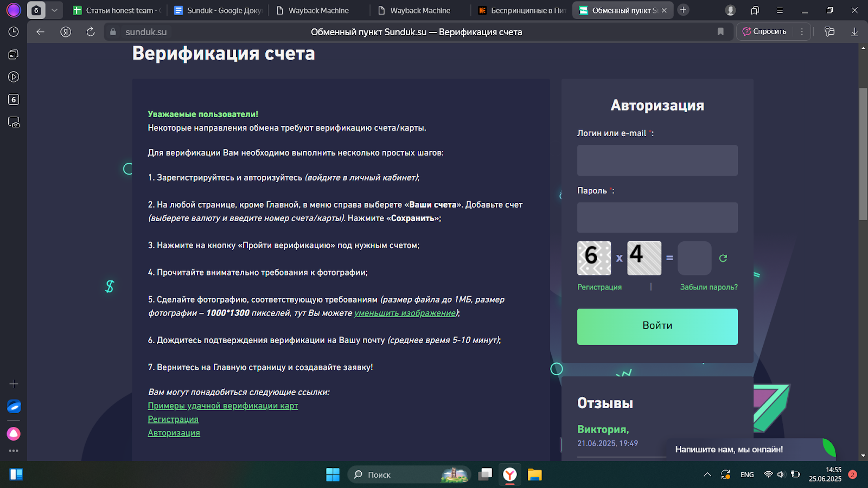The image size is (868, 488).
Task: Open the Регистрация link in useful links list
Action: (173, 419)
